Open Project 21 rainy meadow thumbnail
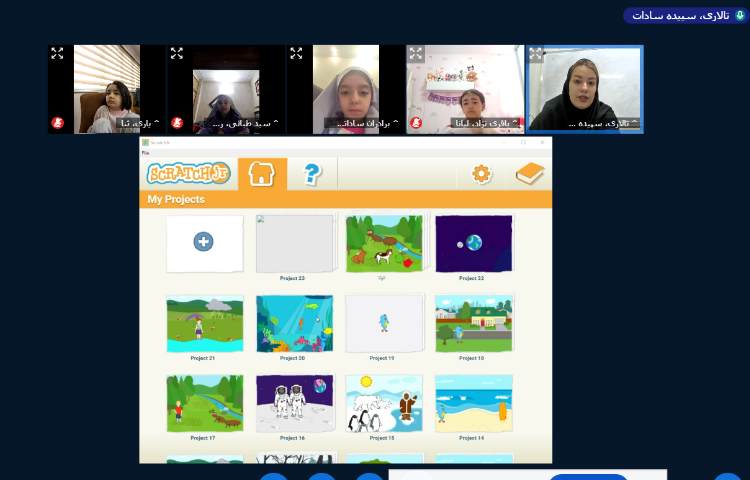Image resolution: width=750 pixels, height=480 pixels. pyautogui.click(x=205, y=324)
